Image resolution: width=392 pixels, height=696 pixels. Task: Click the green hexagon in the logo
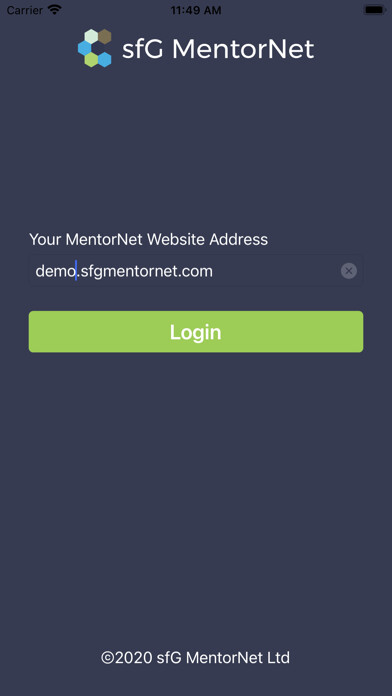(91, 59)
